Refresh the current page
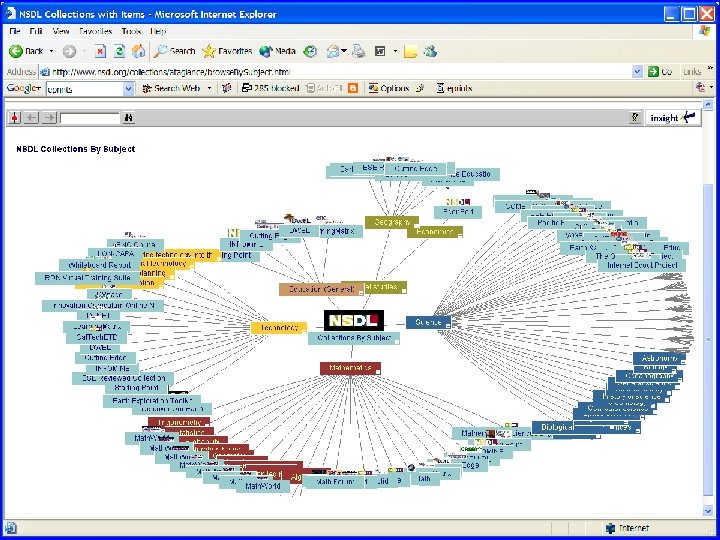The height and width of the screenshot is (540, 720). [119, 51]
